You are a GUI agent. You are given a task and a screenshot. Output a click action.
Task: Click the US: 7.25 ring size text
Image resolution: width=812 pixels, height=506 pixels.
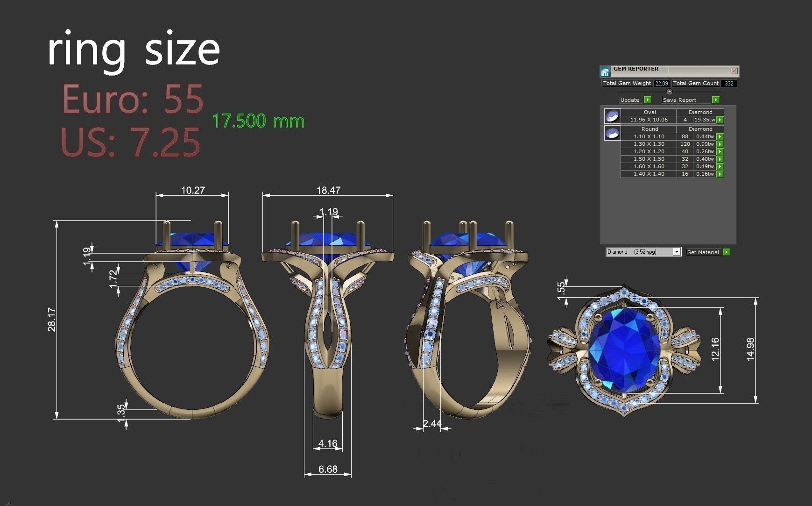[x=130, y=142]
